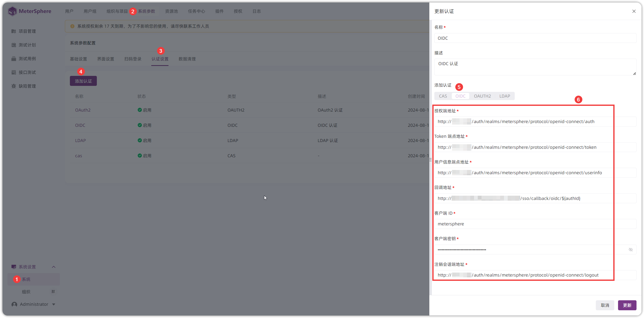Click the 添加认证 button
The image size is (644, 318).
click(83, 81)
